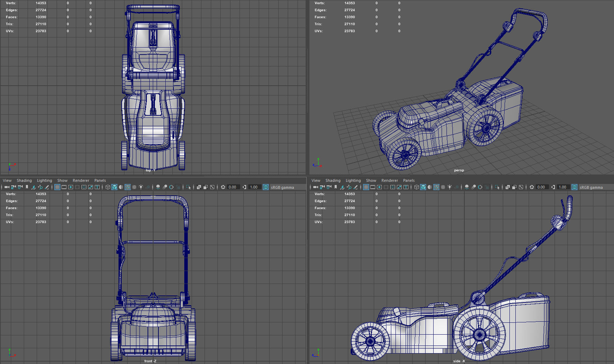Viewport: 614px width, 364px height.
Task: Toggle Smooth Shade All in front panel toolbar
Action: tap(114, 187)
